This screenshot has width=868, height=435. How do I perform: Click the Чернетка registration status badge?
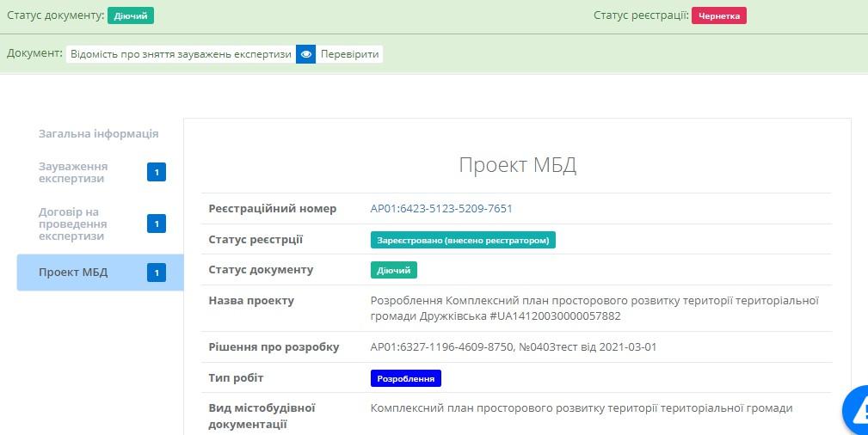click(718, 15)
